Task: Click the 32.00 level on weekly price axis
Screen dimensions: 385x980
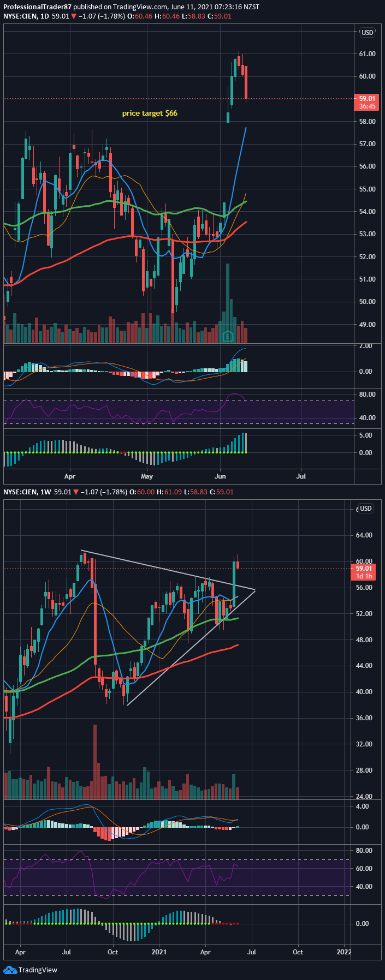Action: point(364,744)
